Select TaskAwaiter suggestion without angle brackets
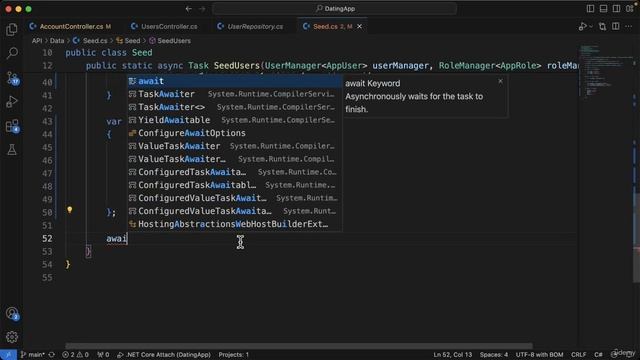640x360 pixels. [235, 94]
